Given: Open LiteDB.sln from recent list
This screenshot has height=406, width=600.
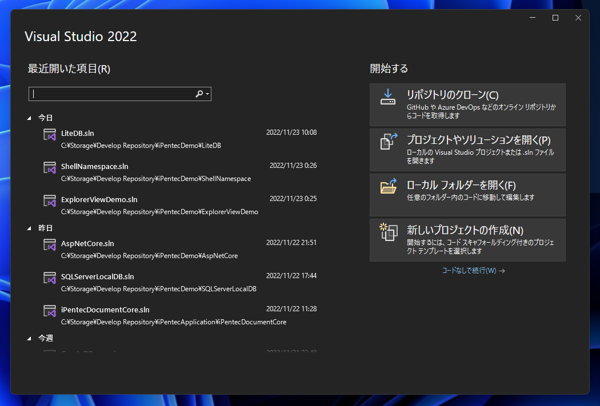Looking at the screenshot, I should 180,139.
